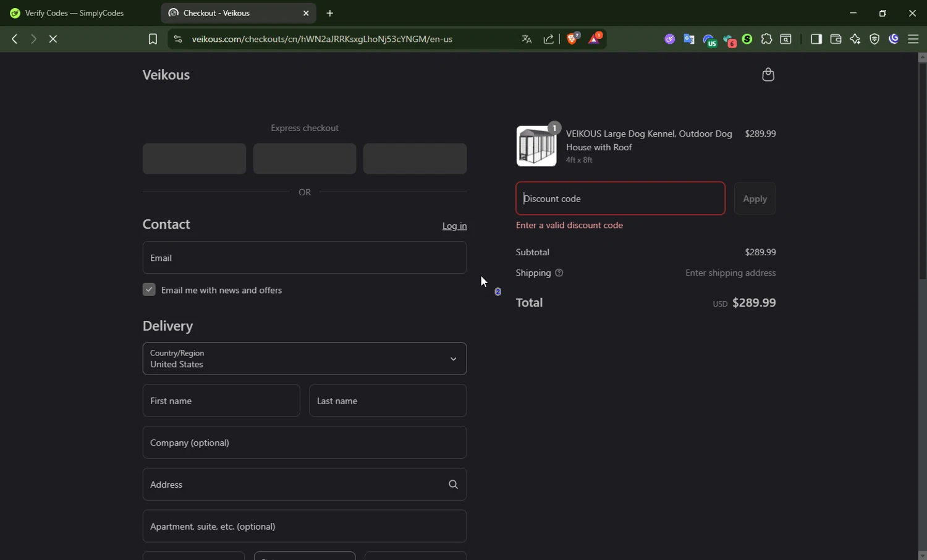Viewport: 927px width, 560px height.
Task: Toggle the browser sidebar panel
Action: tap(816, 39)
